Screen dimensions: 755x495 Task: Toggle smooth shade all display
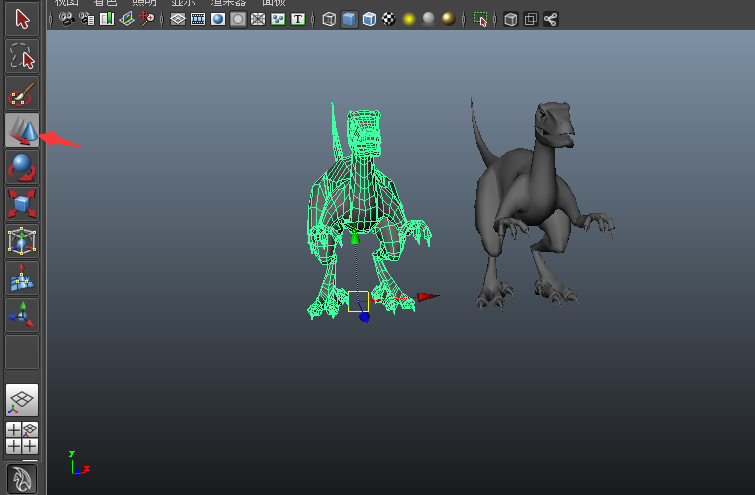[x=349, y=19]
